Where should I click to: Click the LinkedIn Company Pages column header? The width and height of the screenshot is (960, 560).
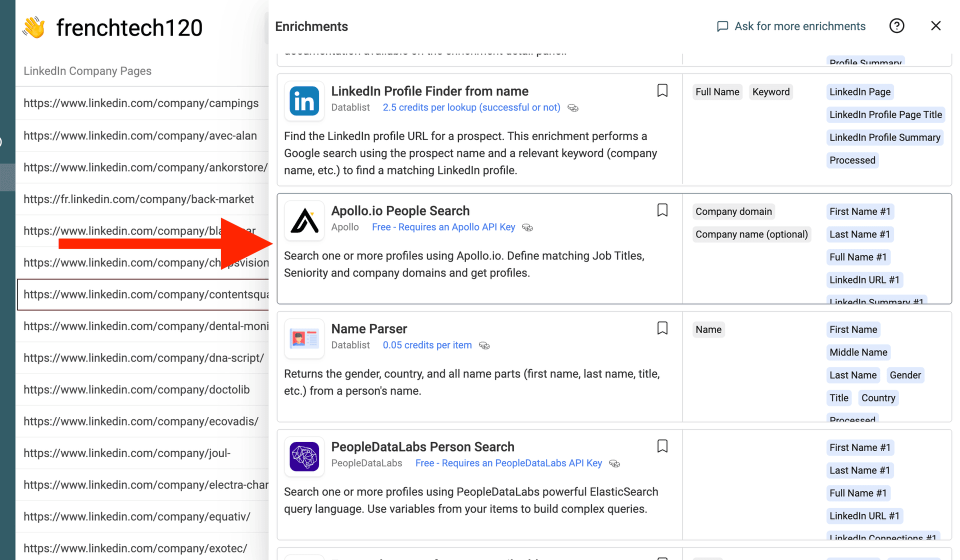[87, 71]
